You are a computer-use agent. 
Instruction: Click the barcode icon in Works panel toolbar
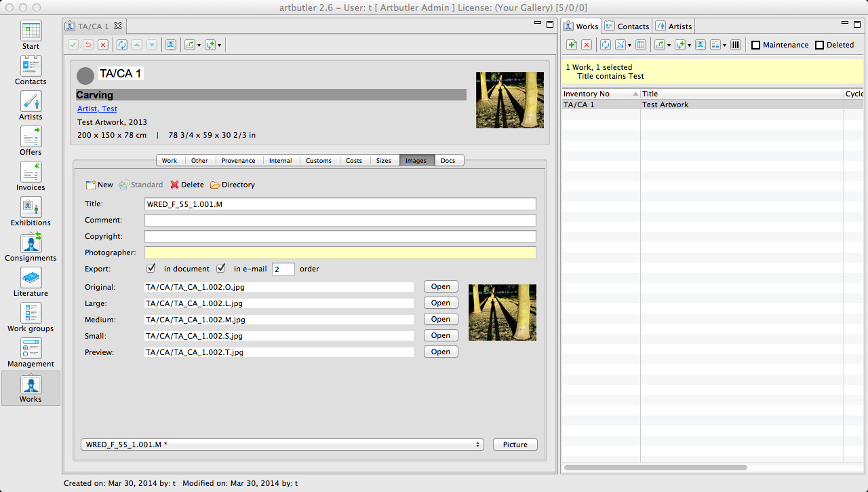(735, 45)
